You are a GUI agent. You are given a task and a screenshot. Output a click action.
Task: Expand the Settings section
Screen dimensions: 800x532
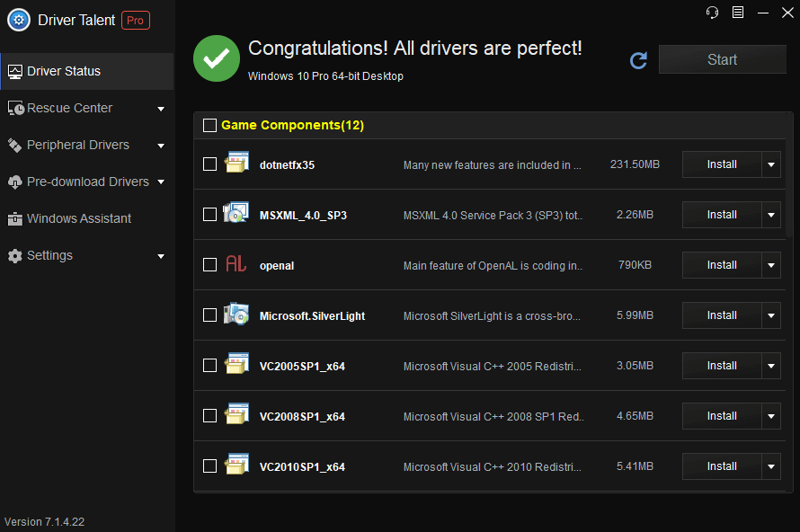pyautogui.click(x=161, y=255)
